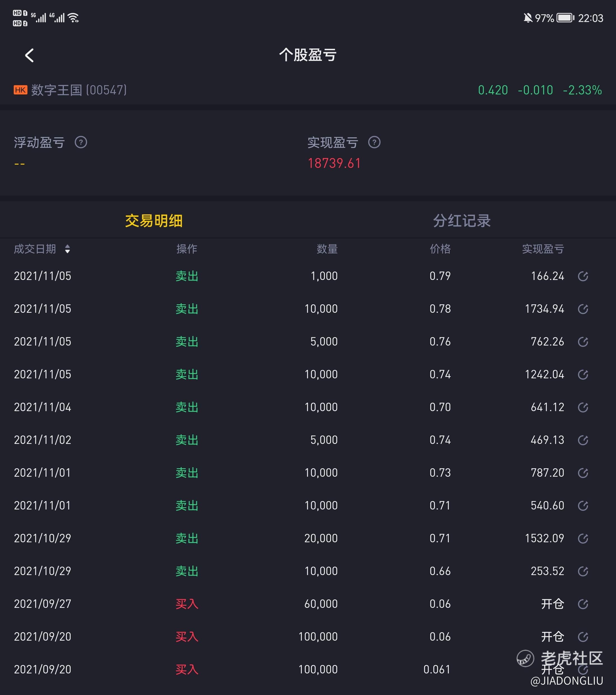Share the 1734.94 profit trade row
Screen dimensions: 616x695
583,309
